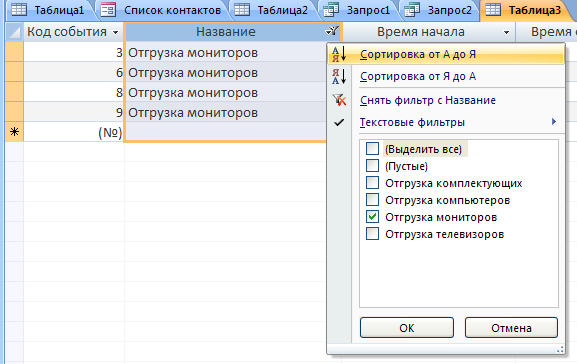The height and width of the screenshot is (364, 577).
Task: Click the clear filter funnel icon
Action: point(339,100)
